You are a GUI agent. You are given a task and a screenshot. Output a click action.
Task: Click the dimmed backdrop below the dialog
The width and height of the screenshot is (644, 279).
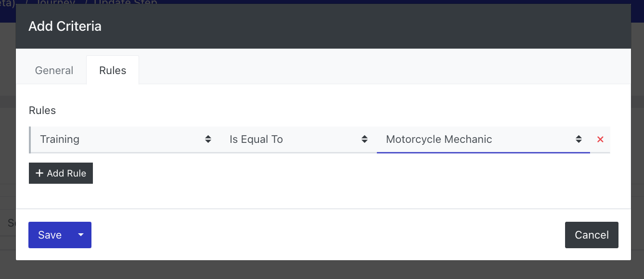pyautogui.click(x=322, y=270)
